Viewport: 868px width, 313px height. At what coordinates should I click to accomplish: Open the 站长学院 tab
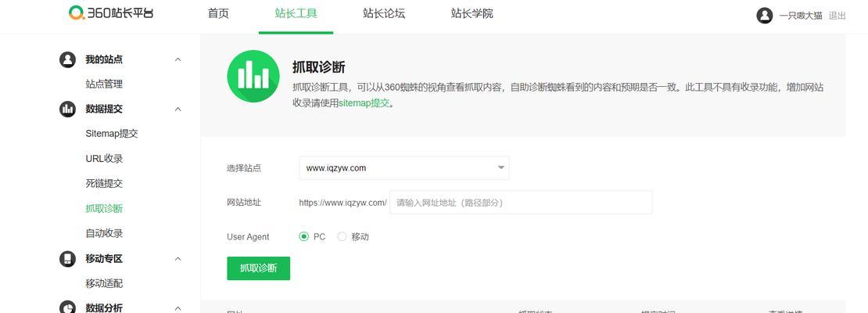(x=472, y=14)
